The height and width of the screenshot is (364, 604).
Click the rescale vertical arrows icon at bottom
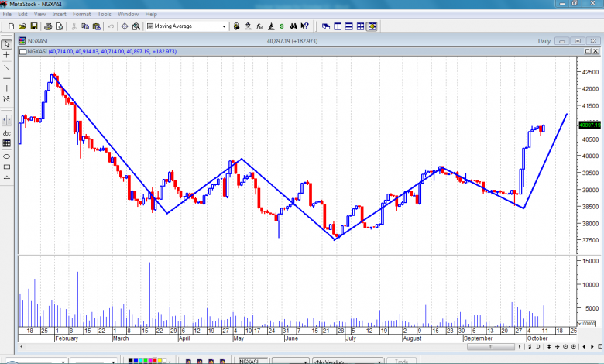point(549,346)
